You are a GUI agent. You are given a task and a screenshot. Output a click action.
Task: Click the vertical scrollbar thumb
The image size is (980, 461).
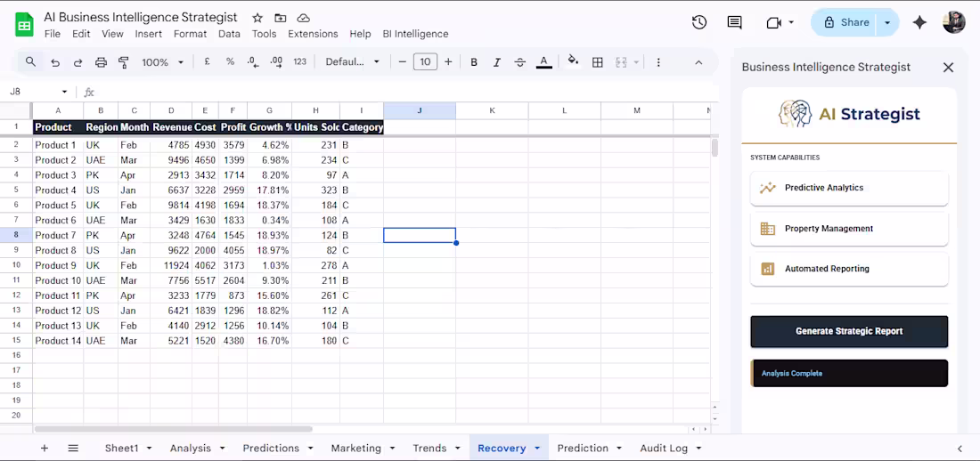715,148
